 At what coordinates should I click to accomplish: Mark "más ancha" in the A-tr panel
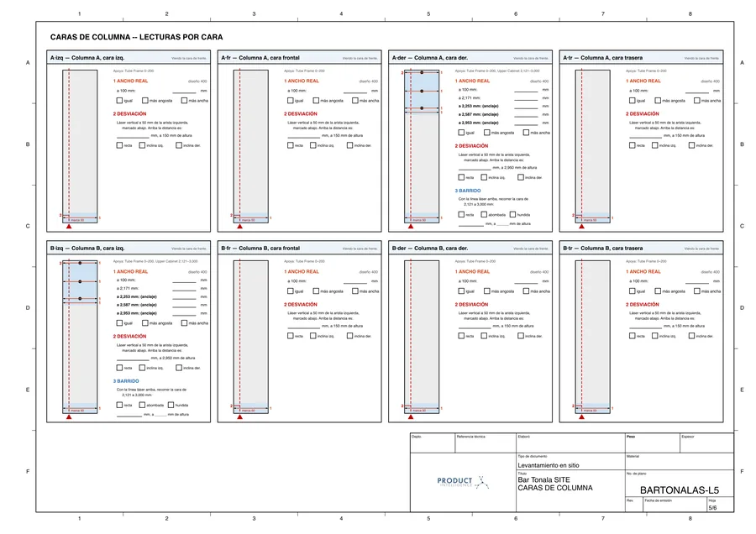(696, 100)
